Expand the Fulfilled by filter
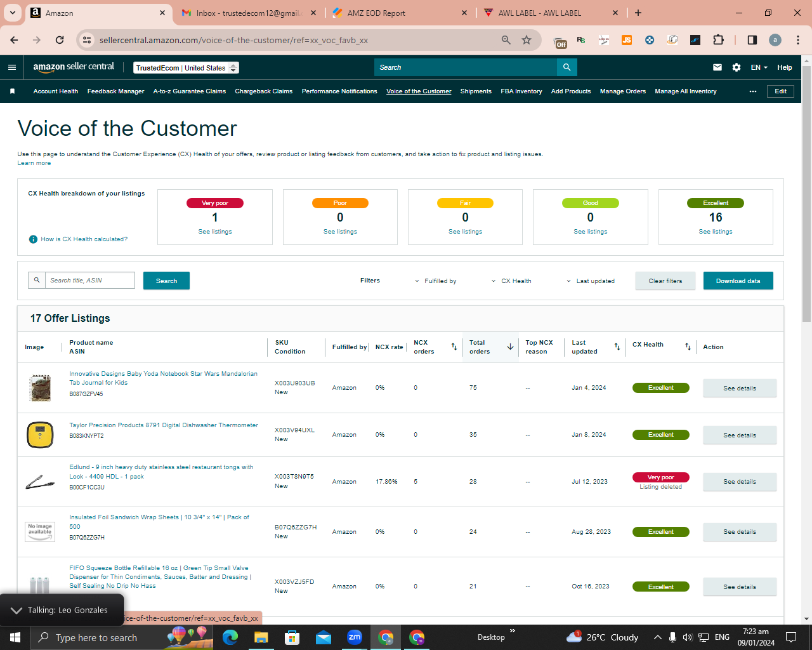The height and width of the screenshot is (650, 812). click(x=436, y=281)
